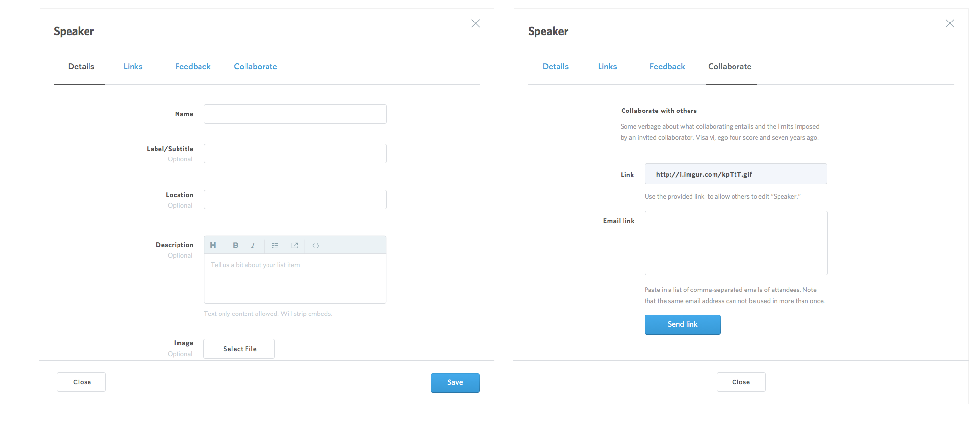Dismiss left Speaker dialog with X
This screenshot has width=980, height=426.
point(475,23)
